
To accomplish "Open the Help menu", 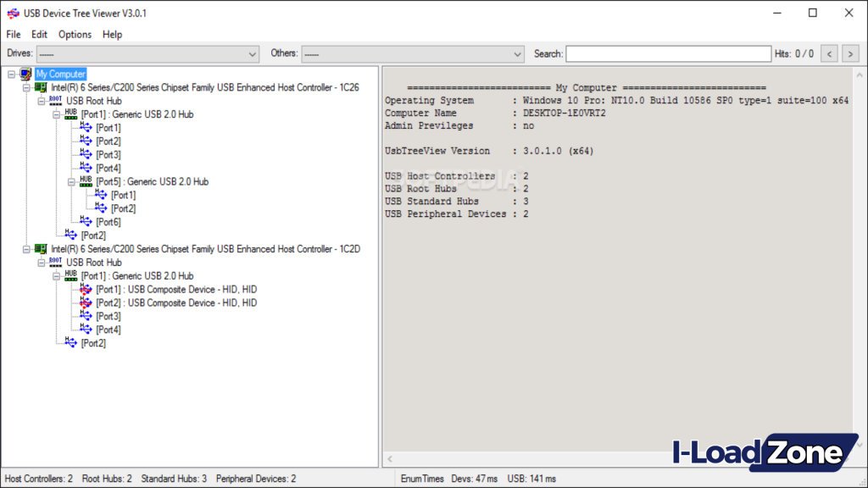I will tap(112, 35).
